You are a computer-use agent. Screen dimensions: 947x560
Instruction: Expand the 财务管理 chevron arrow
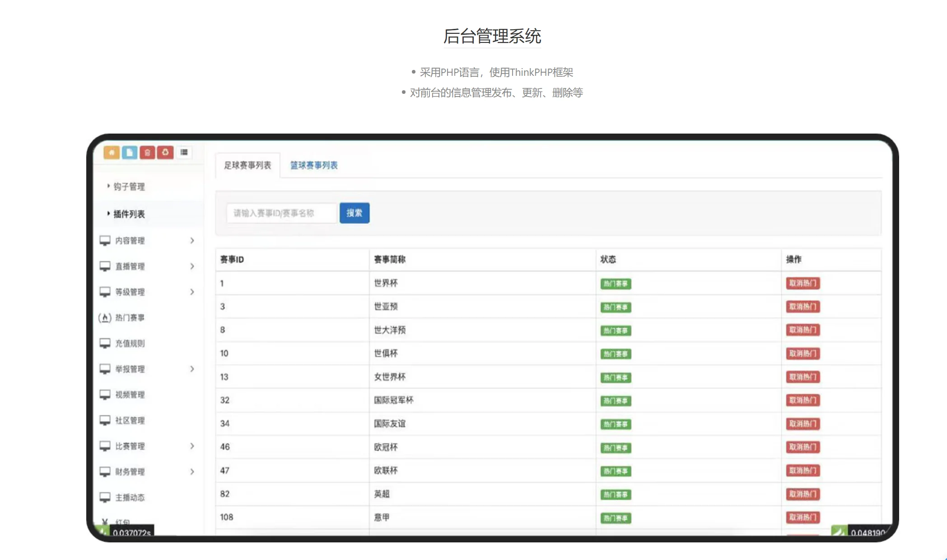click(x=192, y=472)
